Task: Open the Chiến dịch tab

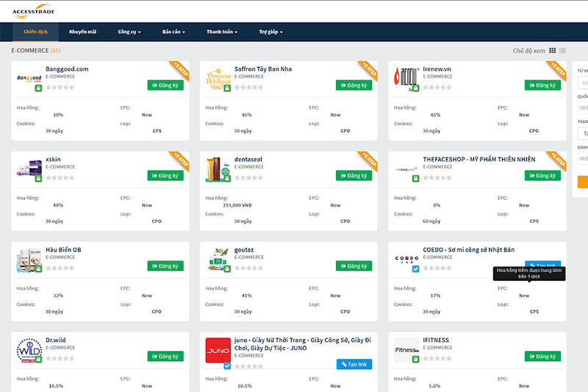Action: point(35,32)
